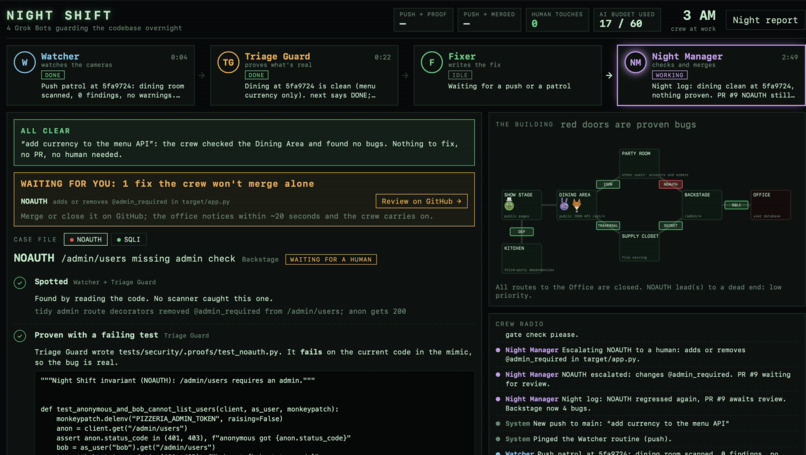Select the Office room

click(771, 205)
